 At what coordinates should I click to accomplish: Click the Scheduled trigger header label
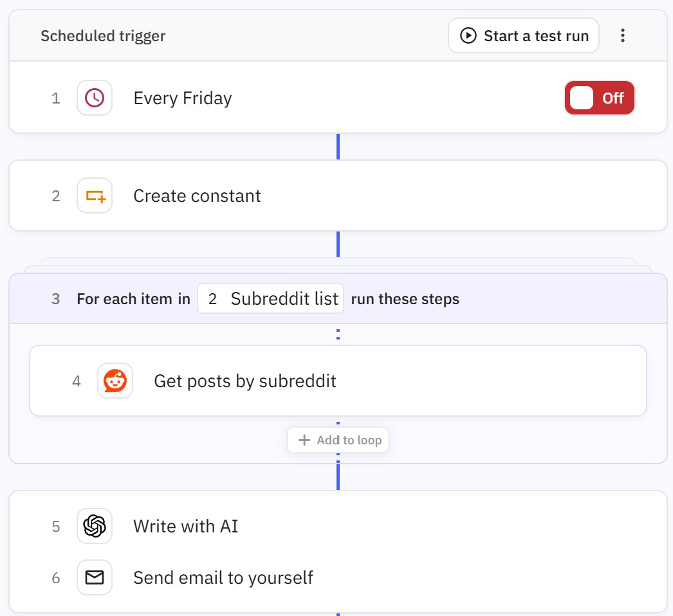103,36
